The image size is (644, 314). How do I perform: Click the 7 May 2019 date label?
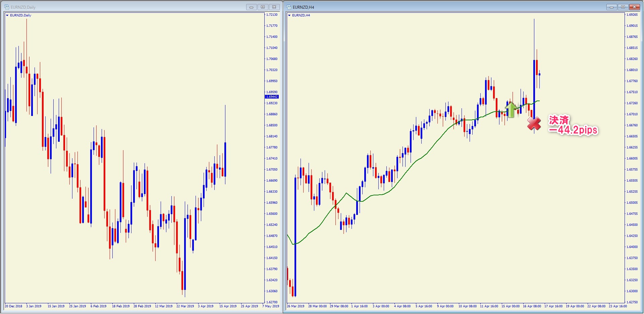click(271, 306)
